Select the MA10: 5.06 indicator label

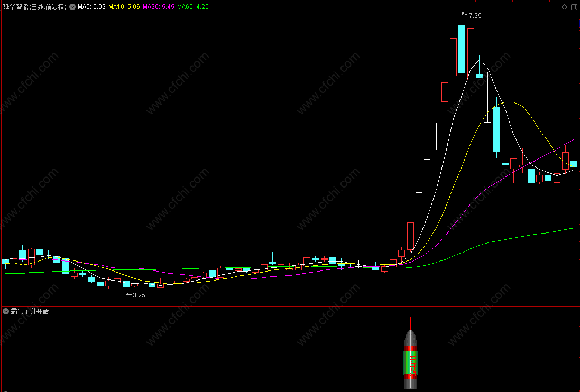(124, 7)
